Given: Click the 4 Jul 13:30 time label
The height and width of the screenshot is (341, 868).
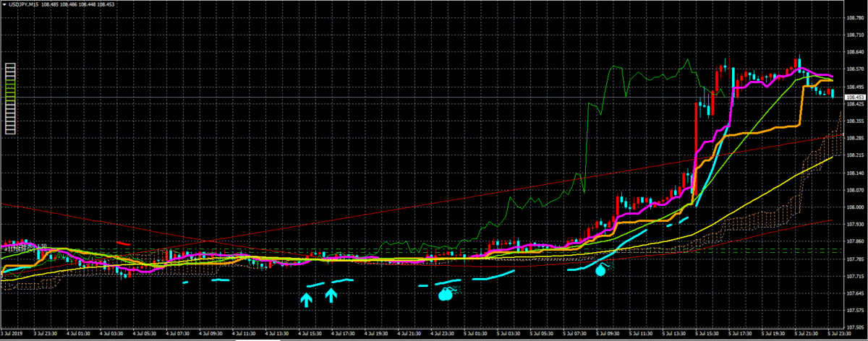Looking at the screenshot, I should (277, 334).
